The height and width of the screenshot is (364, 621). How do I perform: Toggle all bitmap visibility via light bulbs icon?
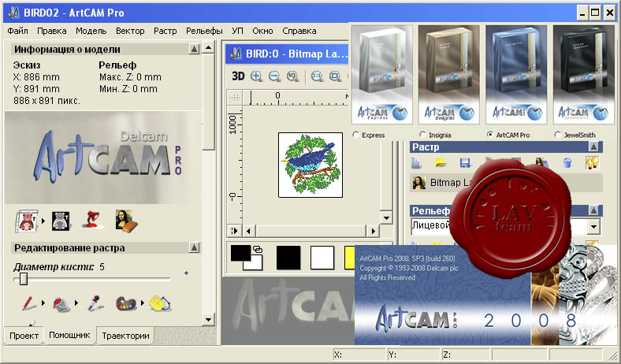coord(592,162)
